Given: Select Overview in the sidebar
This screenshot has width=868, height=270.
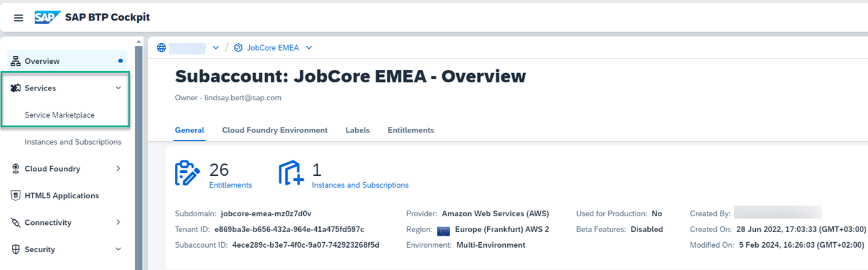Looking at the screenshot, I should tap(67, 61).
